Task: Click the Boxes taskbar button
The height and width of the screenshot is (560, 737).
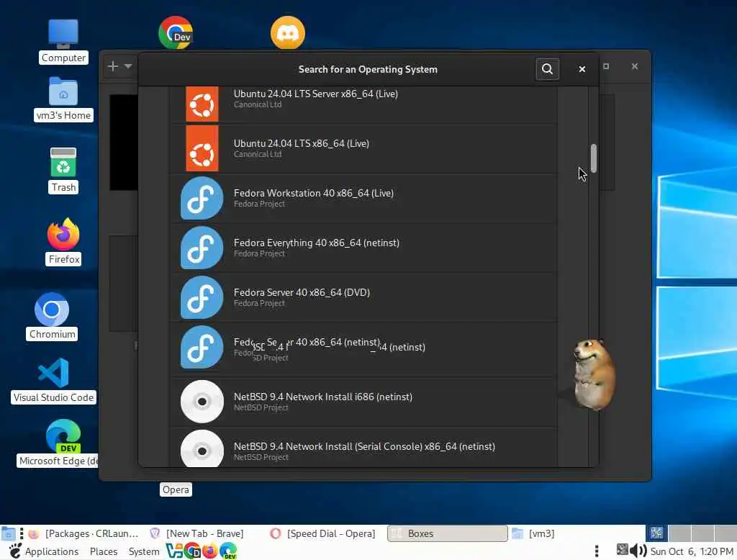Action: coord(448,533)
